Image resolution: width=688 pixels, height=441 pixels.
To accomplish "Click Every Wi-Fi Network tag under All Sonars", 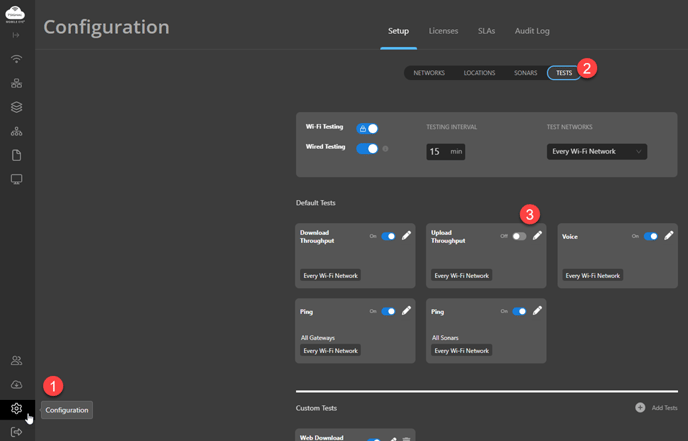I will tap(461, 351).
